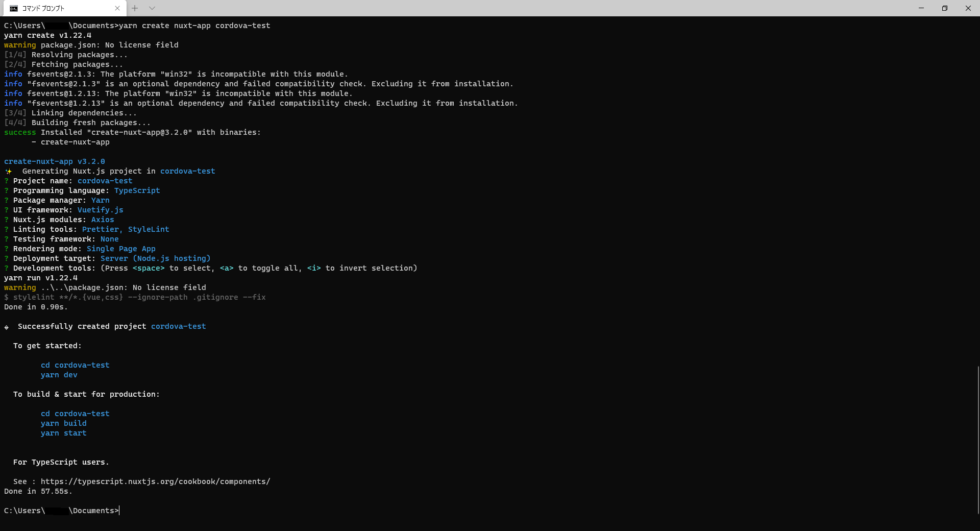Restore down the terminal window
This screenshot has height=531, width=980.
[x=945, y=8]
